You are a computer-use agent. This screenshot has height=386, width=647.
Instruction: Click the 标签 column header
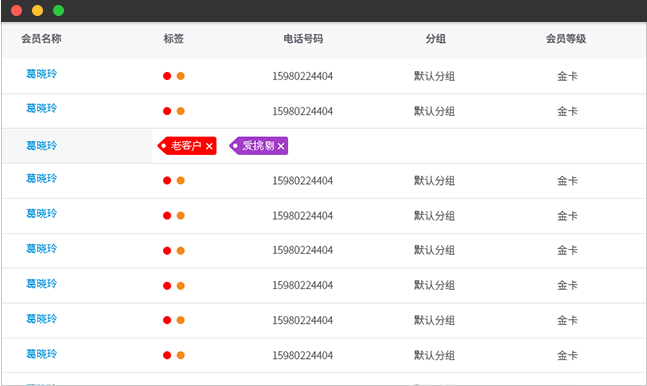pos(173,39)
